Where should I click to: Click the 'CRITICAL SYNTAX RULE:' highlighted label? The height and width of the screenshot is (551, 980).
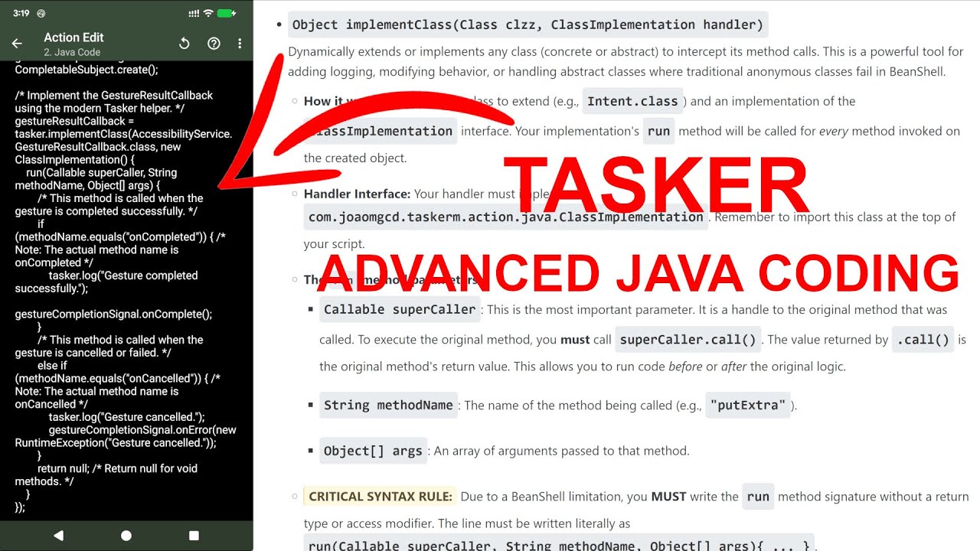(381, 497)
